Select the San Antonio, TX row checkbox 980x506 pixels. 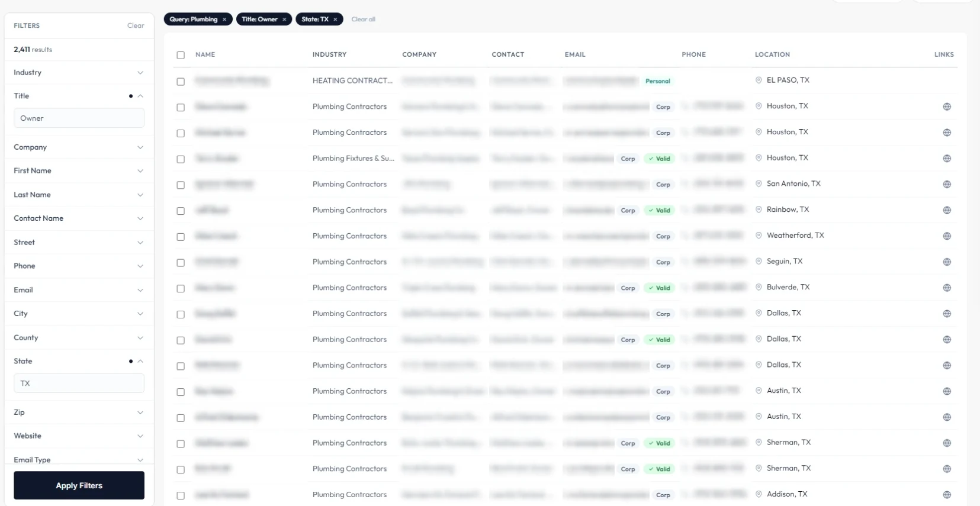pos(181,185)
